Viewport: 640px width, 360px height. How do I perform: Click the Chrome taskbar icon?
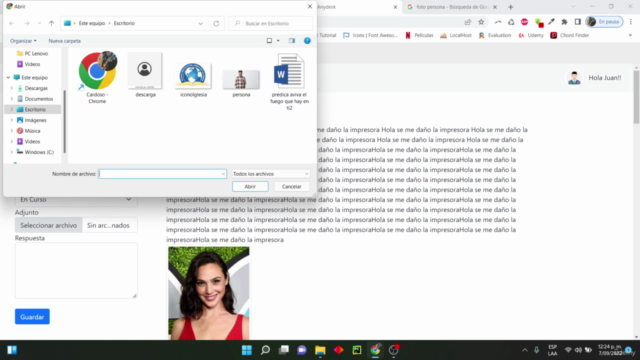point(375,350)
